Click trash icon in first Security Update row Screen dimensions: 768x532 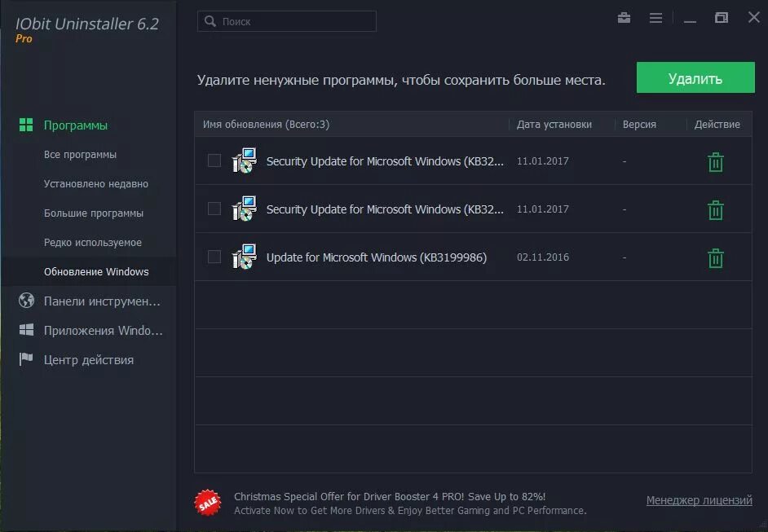coord(716,162)
